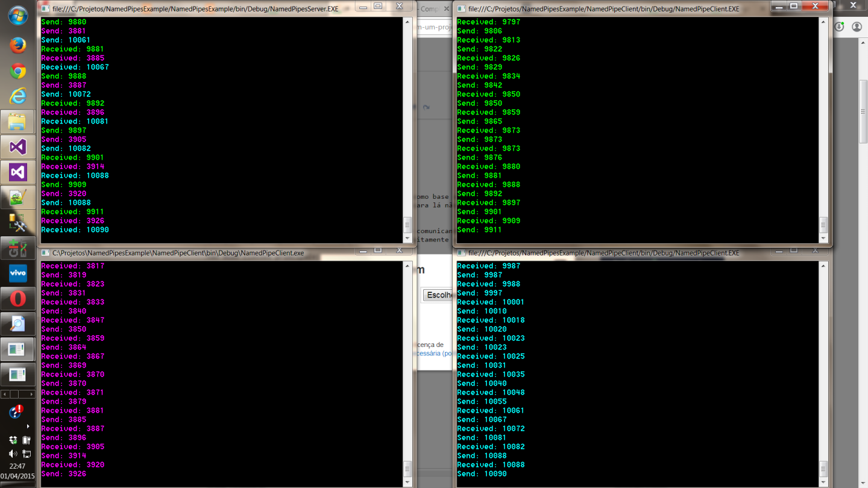868x488 pixels.
Task: Click 'Received: 10048' in cyan client window
Action: tap(491, 392)
